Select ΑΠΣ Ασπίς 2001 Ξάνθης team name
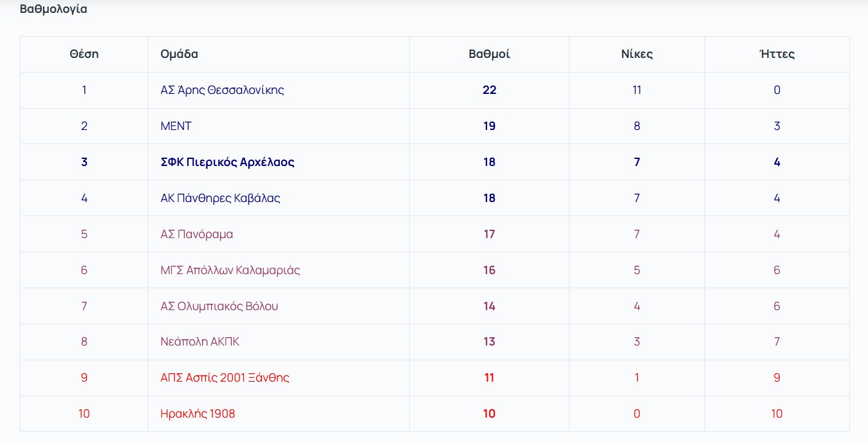Image resolution: width=868 pixels, height=444 pixels. coord(225,378)
